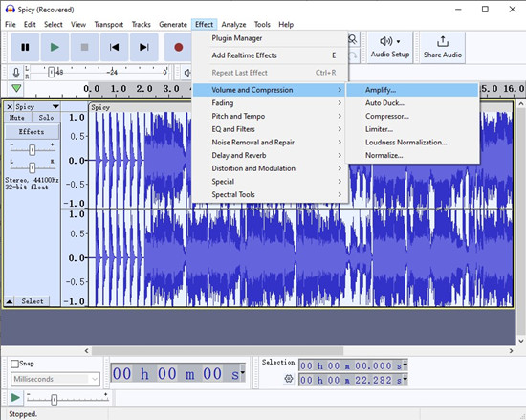
Task: Open the File menu
Action: (11, 25)
